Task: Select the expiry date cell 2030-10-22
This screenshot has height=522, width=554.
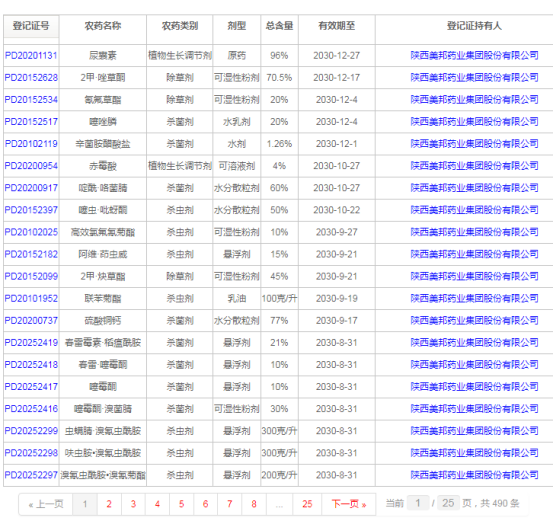Action: pyautogui.click(x=337, y=210)
